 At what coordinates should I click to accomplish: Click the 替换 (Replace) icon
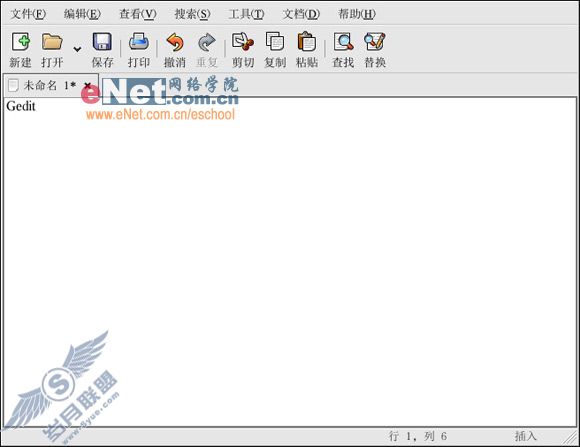coord(375,41)
